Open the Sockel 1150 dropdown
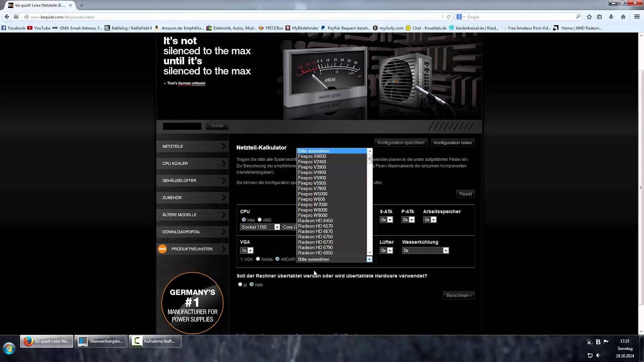 (x=260, y=227)
